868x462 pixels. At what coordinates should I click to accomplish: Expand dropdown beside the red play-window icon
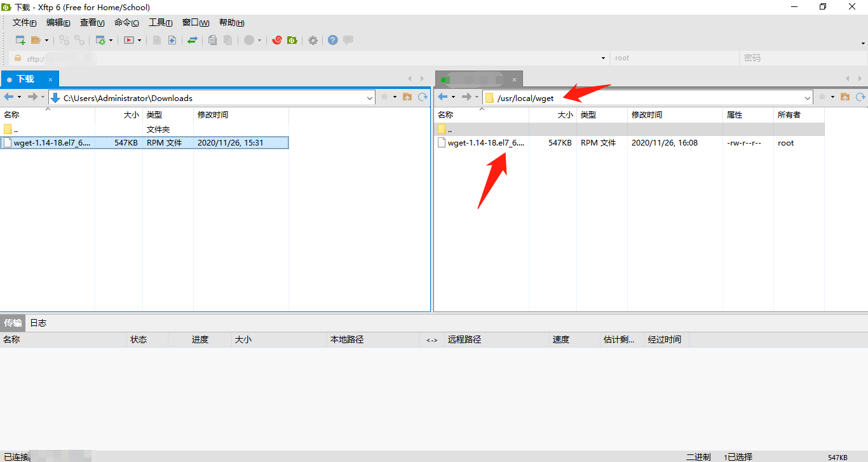tap(139, 40)
